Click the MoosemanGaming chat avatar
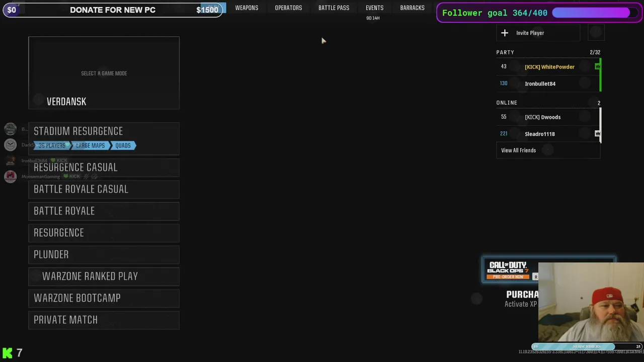This screenshot has height=362, width=644. click(10, 176)
